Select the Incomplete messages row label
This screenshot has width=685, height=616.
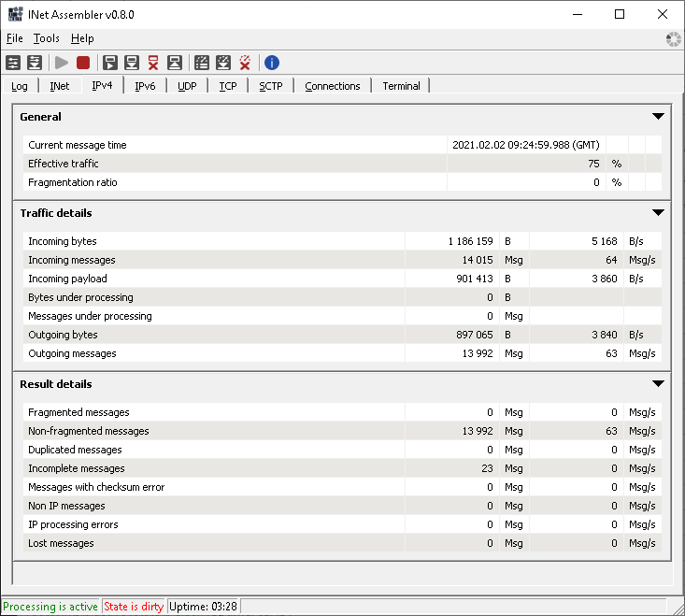77,468
